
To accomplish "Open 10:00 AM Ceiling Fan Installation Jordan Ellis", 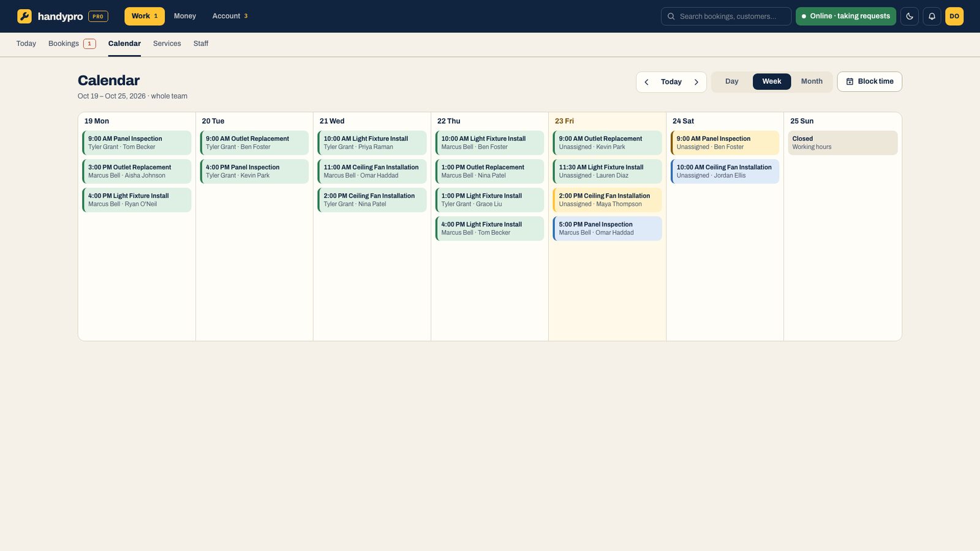I will pos(725,171).
